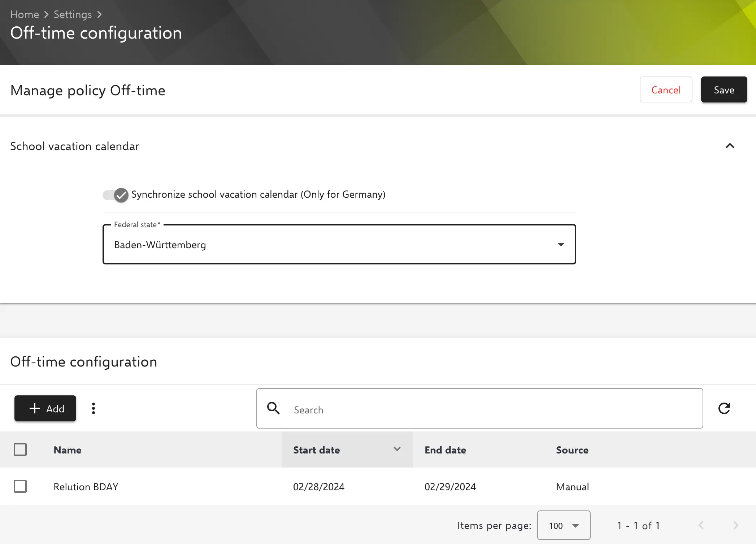Viewport: 756px width, 544px height.
Task: Click the chevron after Home breadcrumb
Action: point(46,15)
